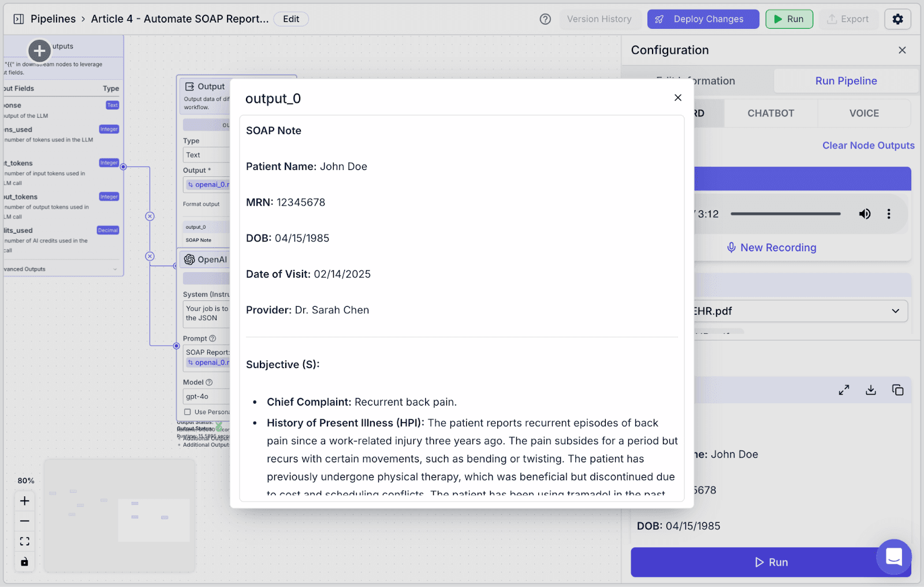Screen dimensions: 924x587
Task: Click the Provider: Dr. Sarah Chen line
Action: click(307, 310)
